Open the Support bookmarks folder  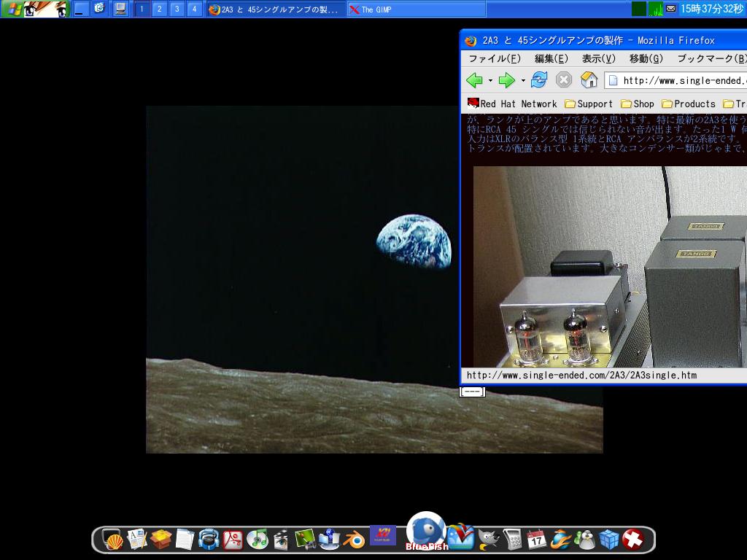point(589,104)
